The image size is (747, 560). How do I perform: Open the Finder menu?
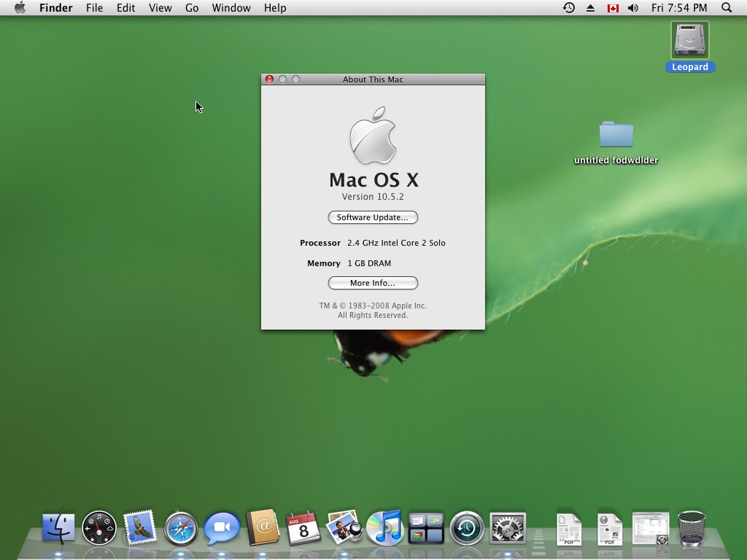point(55,7)
